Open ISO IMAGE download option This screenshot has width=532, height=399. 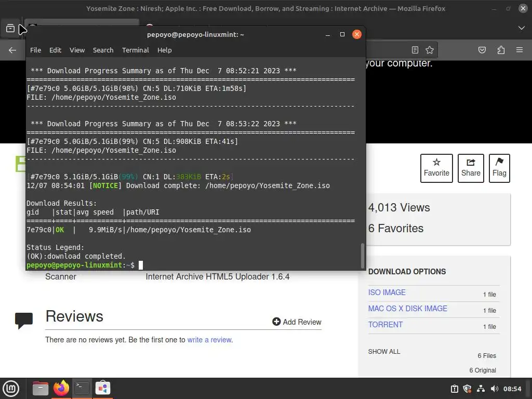387,292
